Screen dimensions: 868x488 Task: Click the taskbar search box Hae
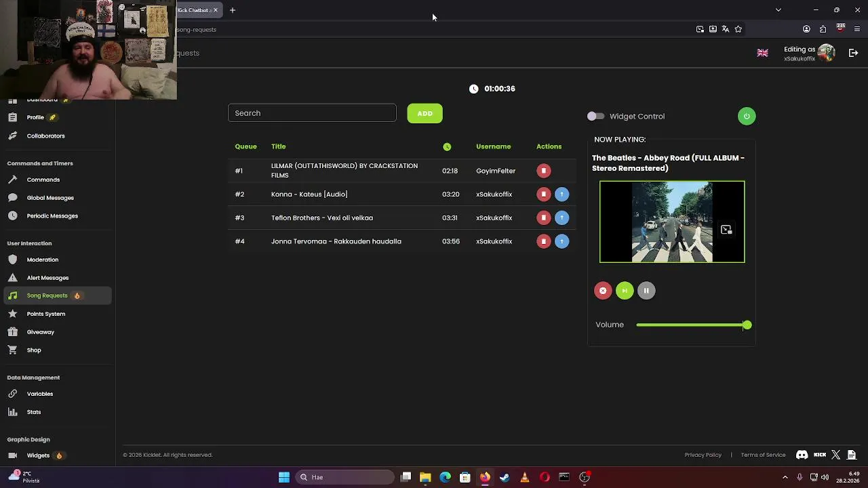346,477
